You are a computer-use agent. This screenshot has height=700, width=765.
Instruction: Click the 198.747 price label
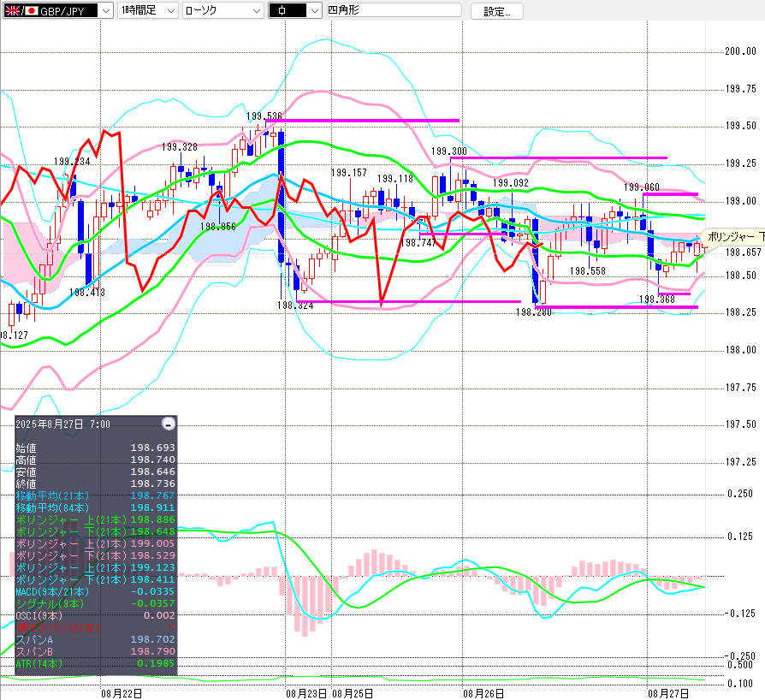pos(418,242)
